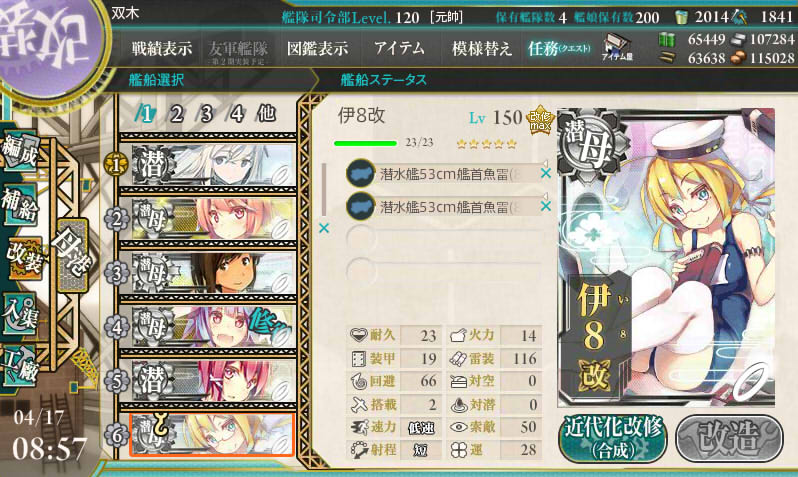This screenshot has height=477, width=798.
Task: Click 近代化改修 (合成) modernization button
Action: coord(613,438)
